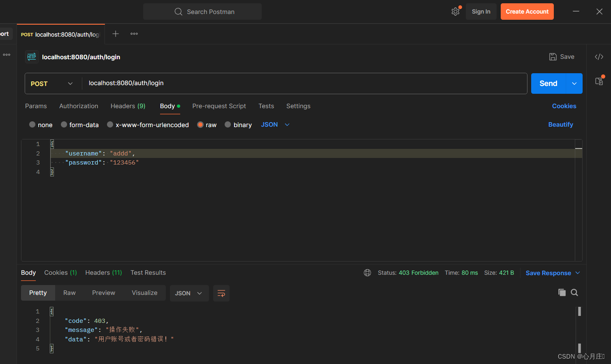Select the POST localhost:8080/auth/login request tab
Image resolution: width=611 pixels, height=364 pixels.
[x=61, y=34]
